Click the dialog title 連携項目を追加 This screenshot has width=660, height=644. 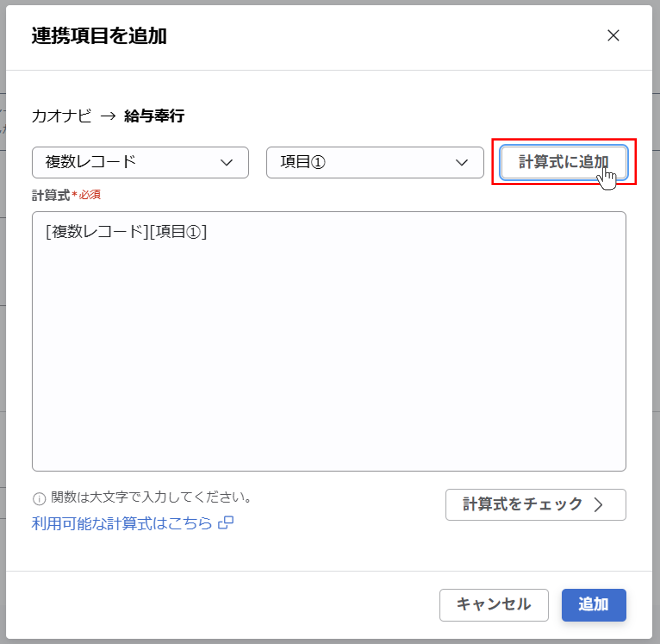point(99,36)
